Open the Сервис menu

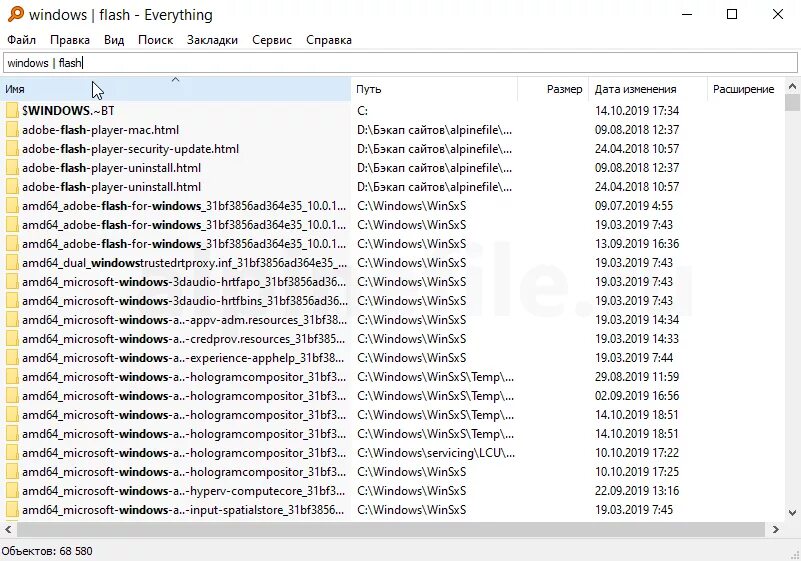(272, 40)
